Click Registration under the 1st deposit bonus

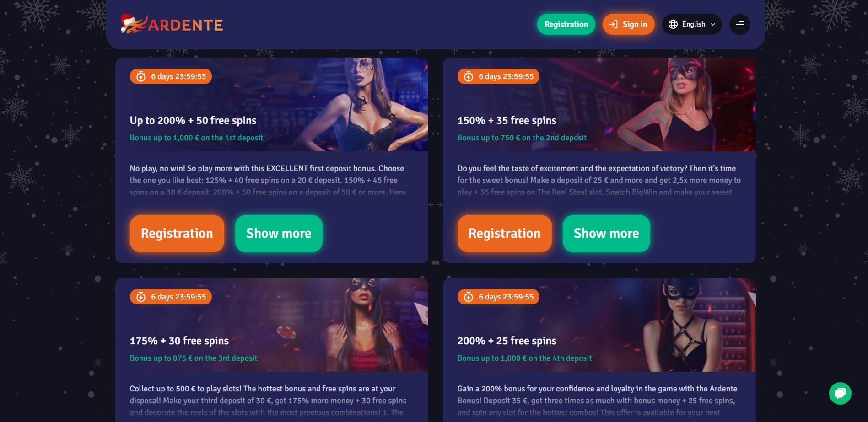(x=177, y=234)
